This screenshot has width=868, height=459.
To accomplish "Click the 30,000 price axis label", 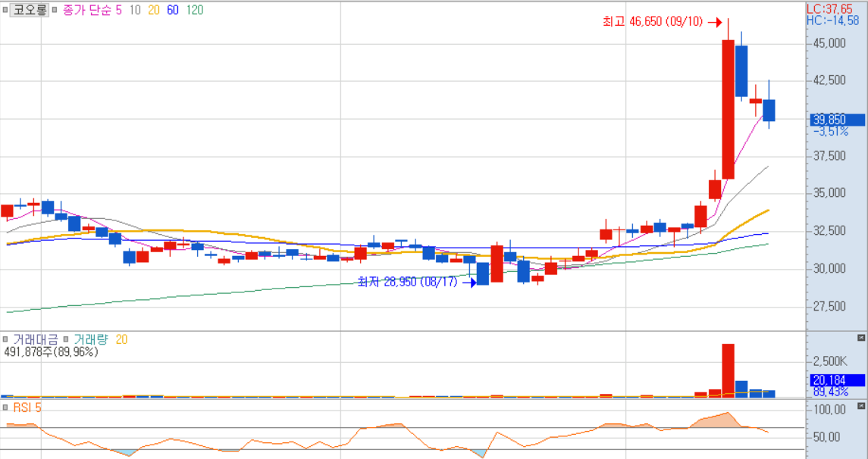I will click(829, 268).
